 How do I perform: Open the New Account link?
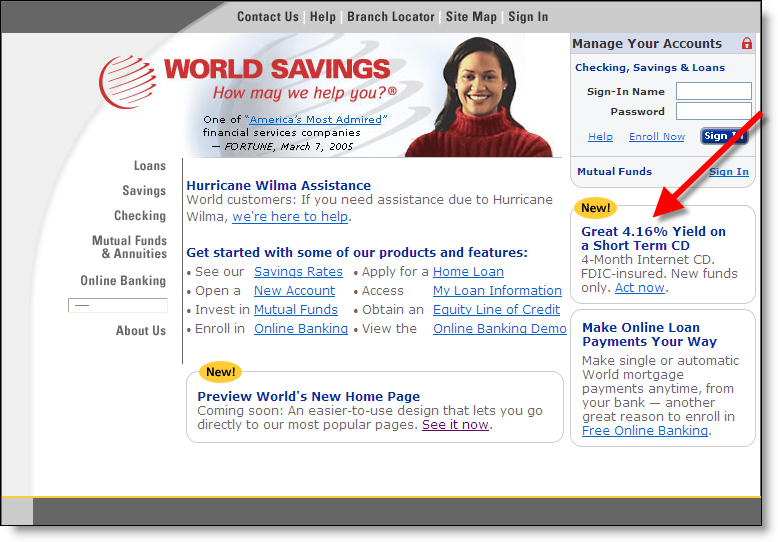pyautogui.click(x=294, y=291)
